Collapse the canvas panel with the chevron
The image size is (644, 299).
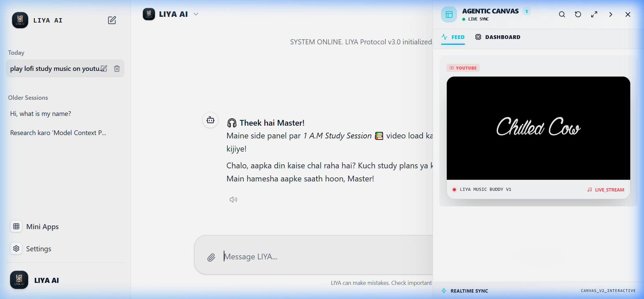coord(610,14)
